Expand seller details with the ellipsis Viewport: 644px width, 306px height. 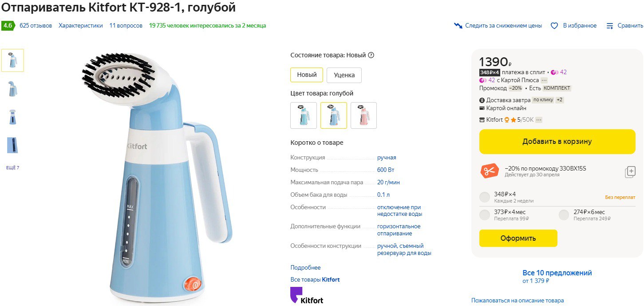(x=539, y=120)
